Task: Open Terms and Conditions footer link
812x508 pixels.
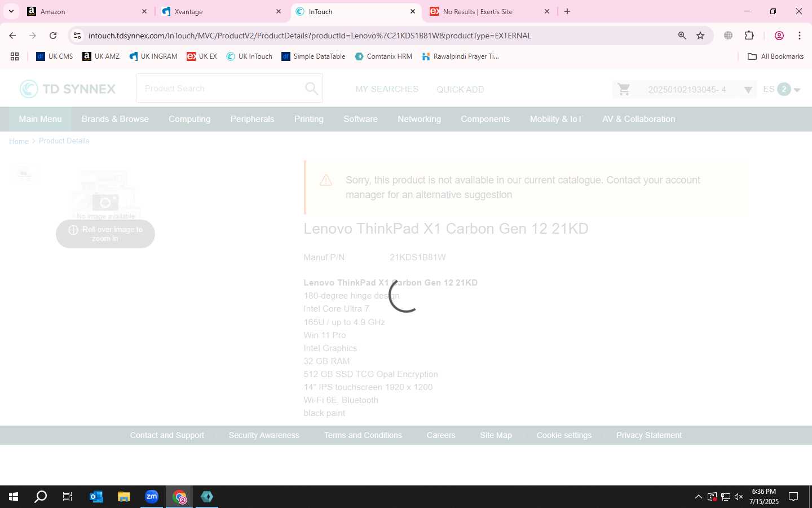Action: (x=363, y=435)
